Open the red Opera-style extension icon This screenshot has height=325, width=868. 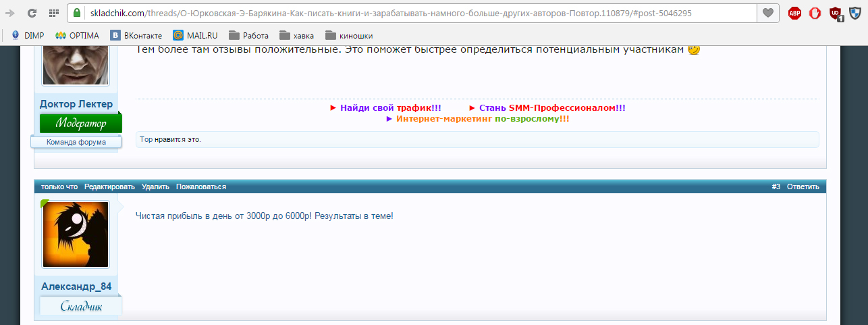click(x=815, y=13)
